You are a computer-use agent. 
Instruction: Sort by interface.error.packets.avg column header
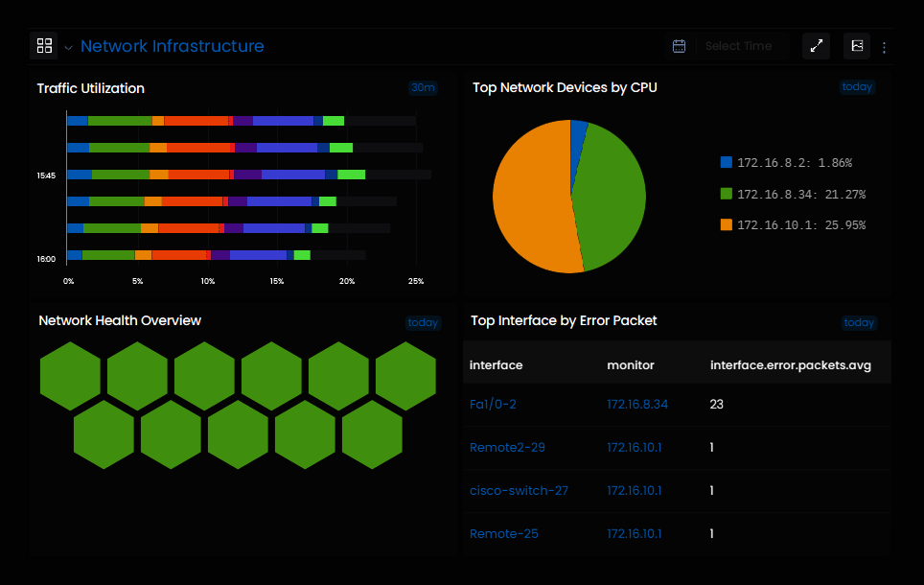point(790,365)
